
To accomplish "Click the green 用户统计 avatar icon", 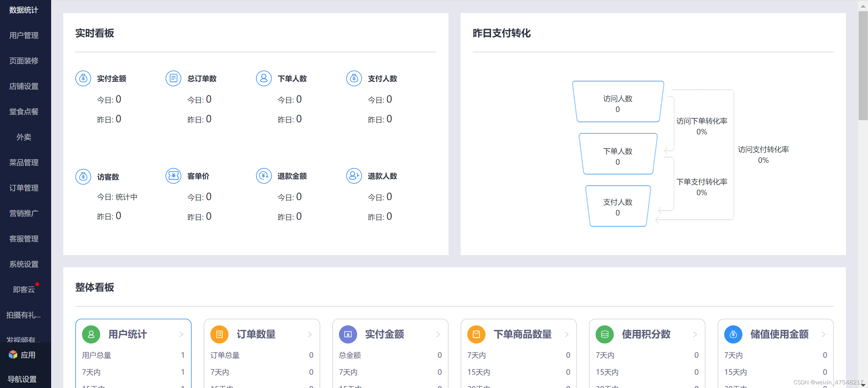I will (x=91, y=334).
